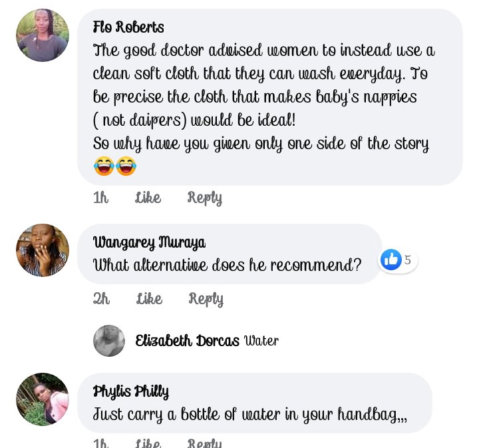Click the Wangarey Muraya name link
479x448 pixels.
[x=149, y=242]
